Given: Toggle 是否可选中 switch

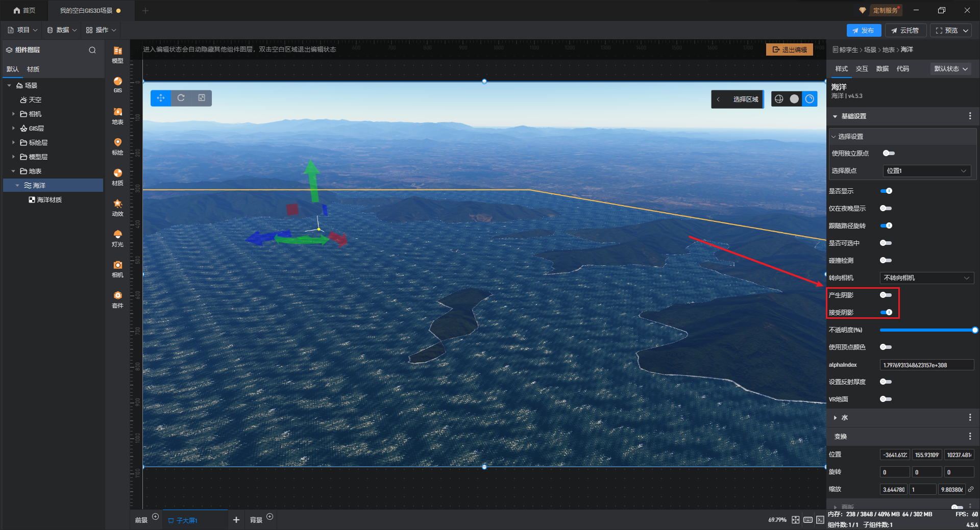Looking at the screenshot, I should tap(886, 243).
